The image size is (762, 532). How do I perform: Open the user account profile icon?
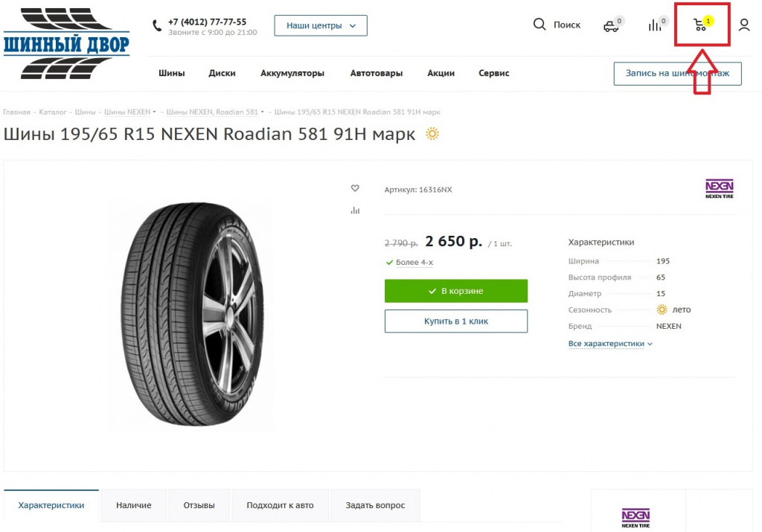click(744, 25)
